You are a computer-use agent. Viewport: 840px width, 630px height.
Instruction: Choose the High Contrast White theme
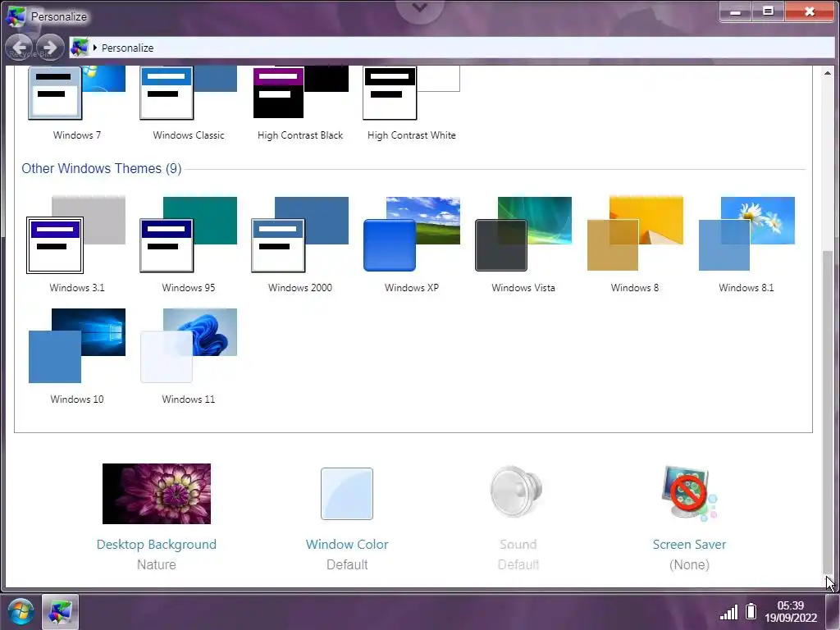click(411, 92)
